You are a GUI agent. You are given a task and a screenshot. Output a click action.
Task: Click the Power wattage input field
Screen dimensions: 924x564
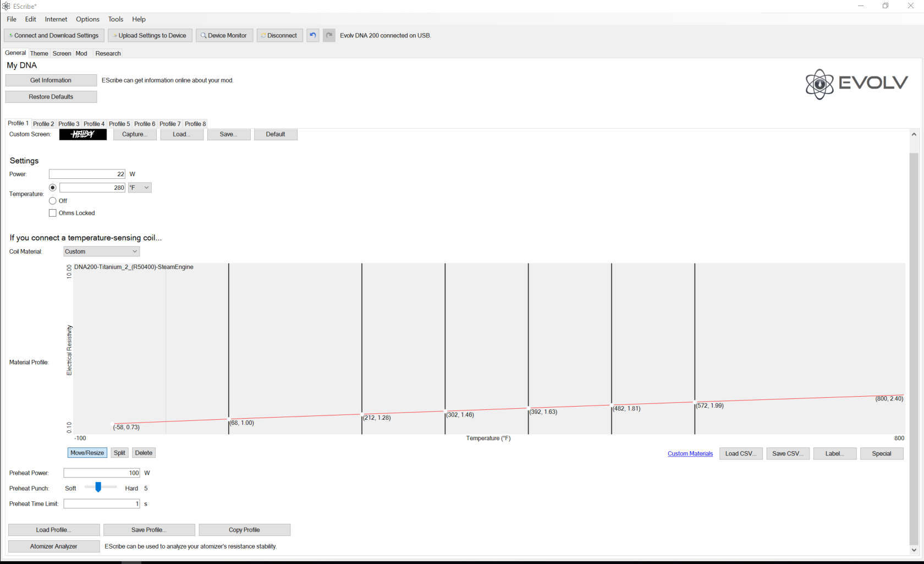point(87,174)
